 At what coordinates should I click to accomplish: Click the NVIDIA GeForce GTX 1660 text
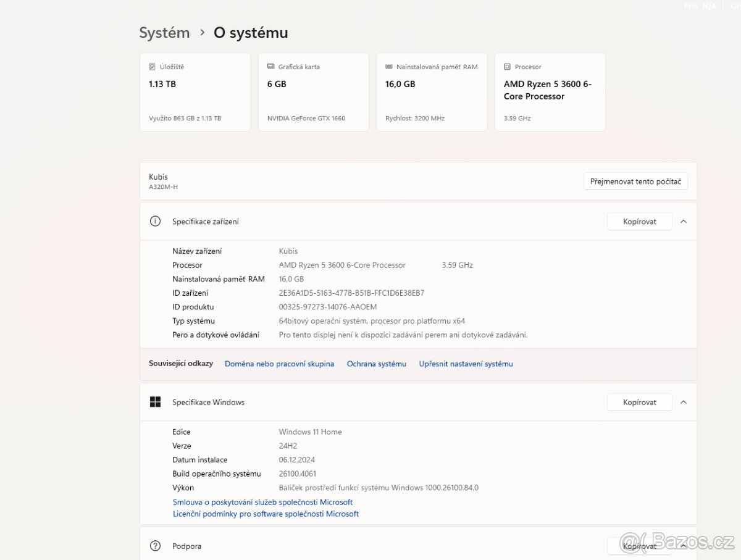click(306, 118)
